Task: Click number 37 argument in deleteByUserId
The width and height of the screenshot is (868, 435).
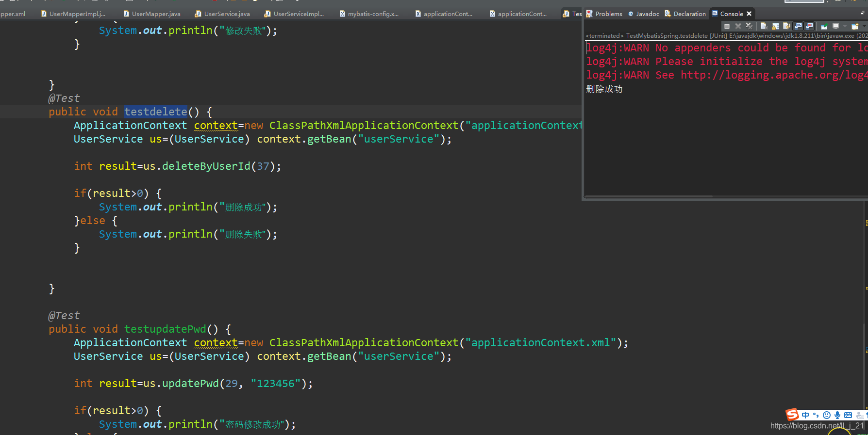Action: [263, 166]
